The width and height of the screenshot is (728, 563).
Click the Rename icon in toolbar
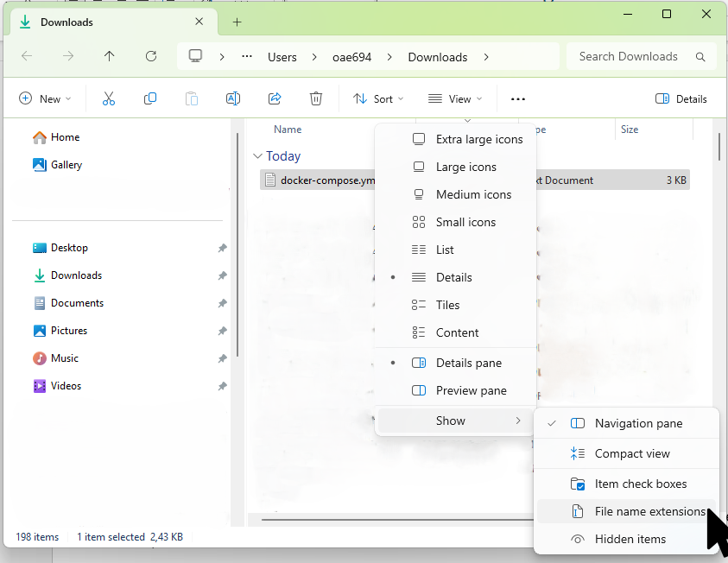[x=232, y=99]
